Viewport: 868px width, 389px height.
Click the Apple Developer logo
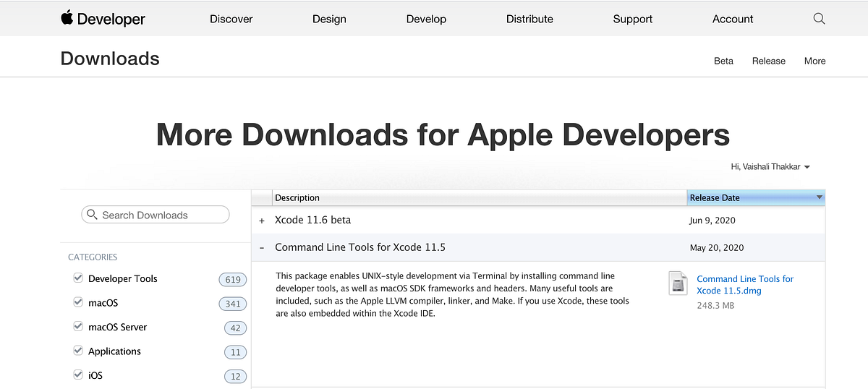click(x=103, y=19)
